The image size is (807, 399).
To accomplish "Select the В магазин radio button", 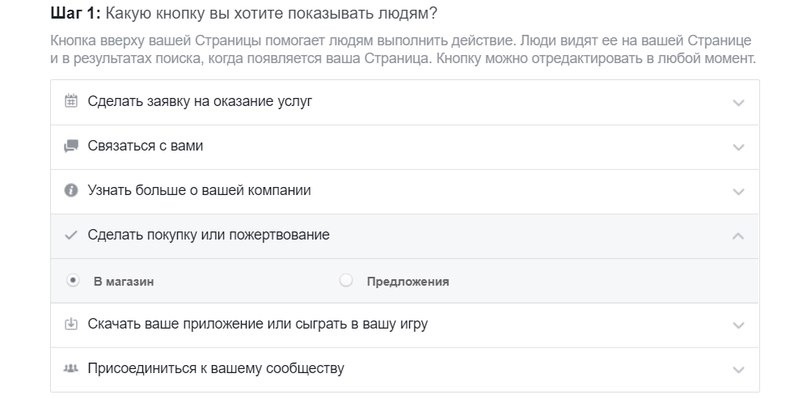I will 73,281.
